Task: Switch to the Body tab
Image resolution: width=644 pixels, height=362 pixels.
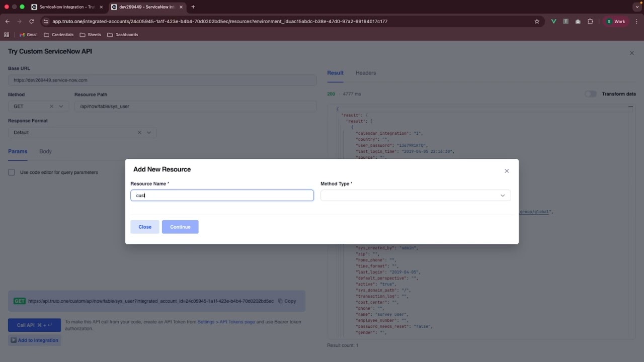Action: click(x=45, y=151)
